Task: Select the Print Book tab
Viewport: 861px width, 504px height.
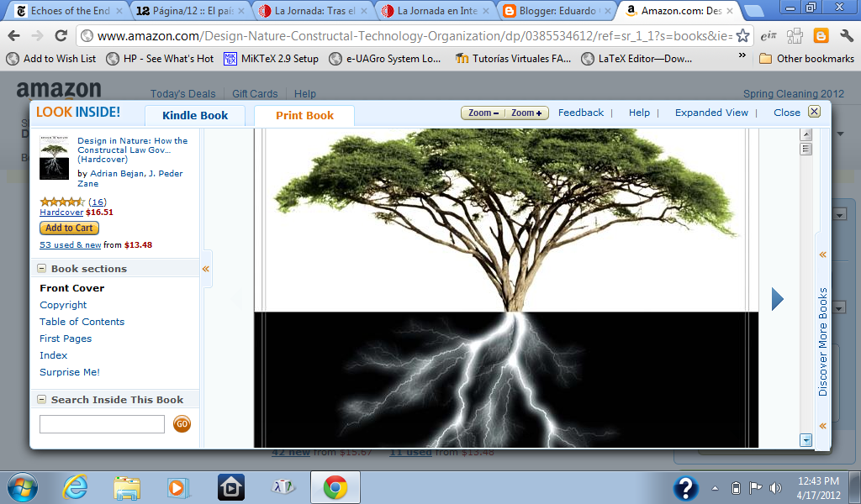Action: tap(304, 115)
